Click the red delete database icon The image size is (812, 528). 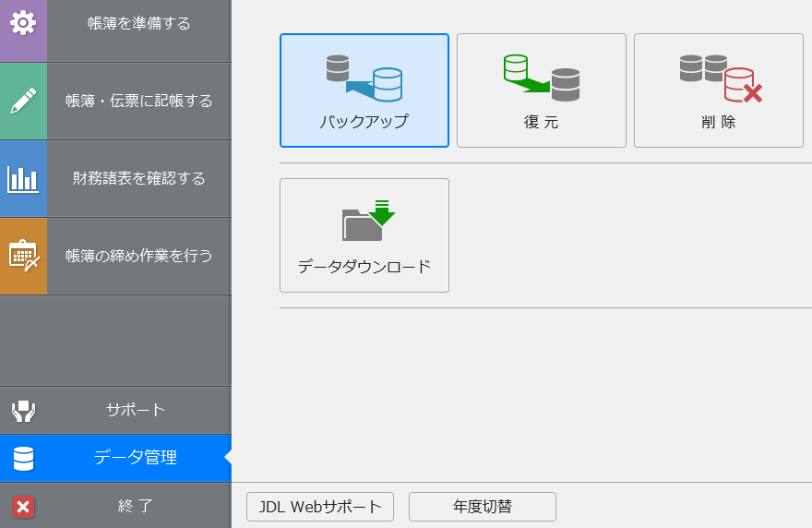point(721,78)
